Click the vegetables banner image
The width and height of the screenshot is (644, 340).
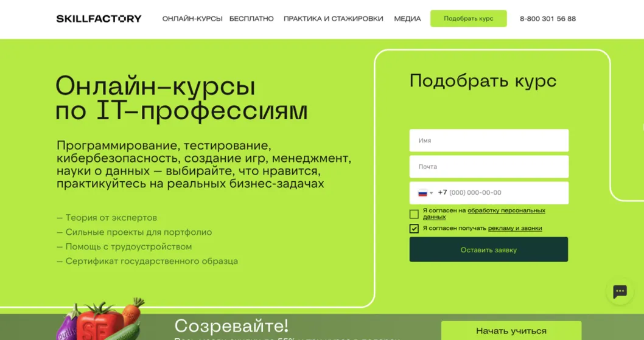[x=100, y=321]
